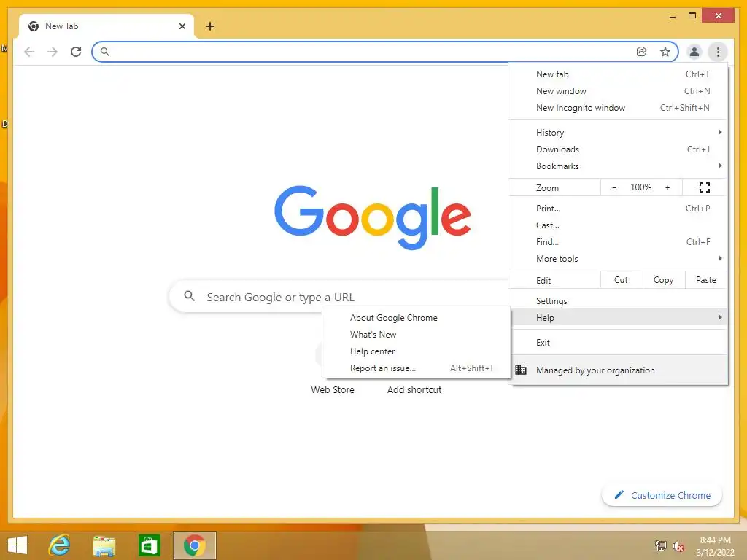Click Paste in the Edit row

click(x=706, y=280)
